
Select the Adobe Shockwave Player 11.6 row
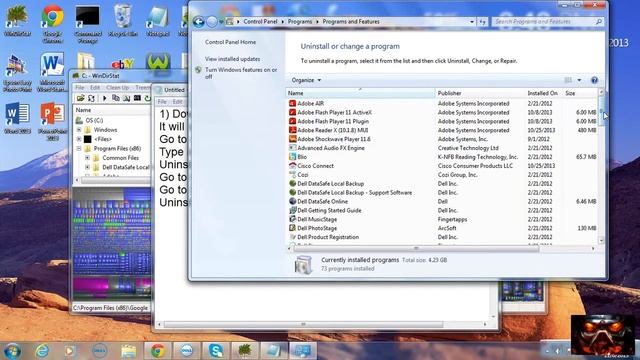click(443, 139)
